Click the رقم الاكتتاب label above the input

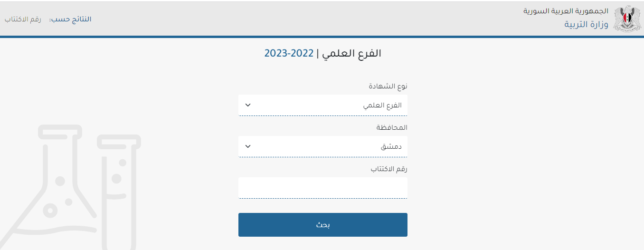click(389, 169)
